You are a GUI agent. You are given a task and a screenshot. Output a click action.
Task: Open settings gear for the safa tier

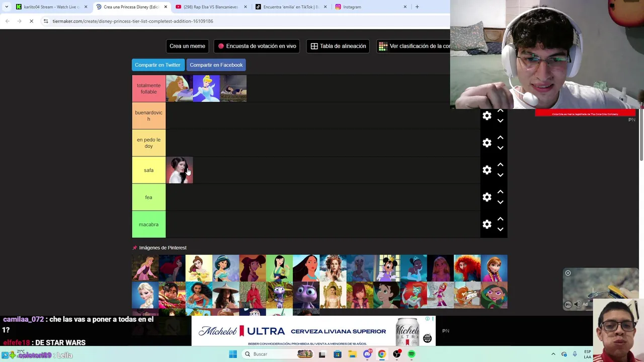(x=487, y=170)
